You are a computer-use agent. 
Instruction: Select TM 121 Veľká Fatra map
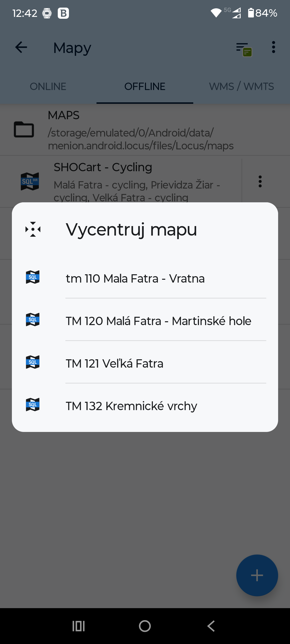114,364
